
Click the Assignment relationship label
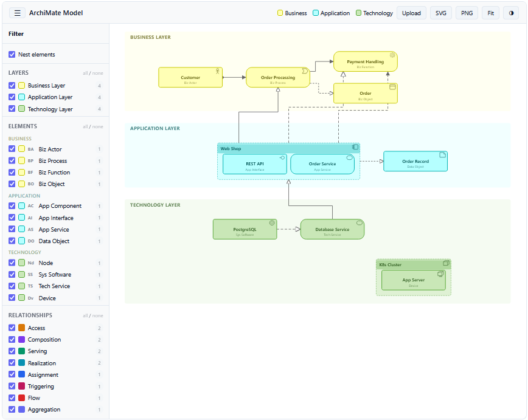pyautogui.click(x=43, y=374)
